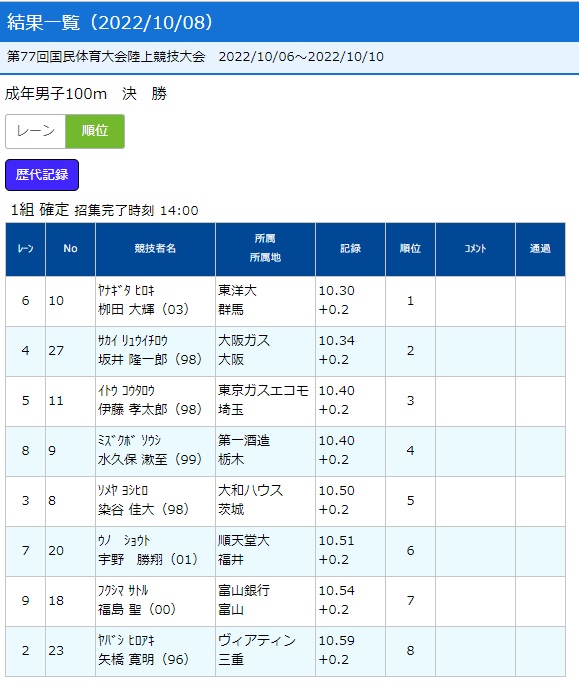
Task: Select athlete 伊藤 孝太郎 (98)
Action: [150, 409]
